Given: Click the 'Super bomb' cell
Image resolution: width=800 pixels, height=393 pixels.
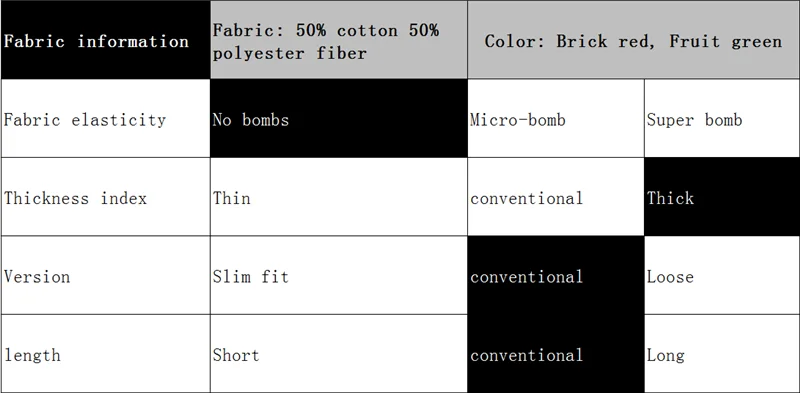Looking at the screenshot, I should pyautogui.click(x=722, y=118).
